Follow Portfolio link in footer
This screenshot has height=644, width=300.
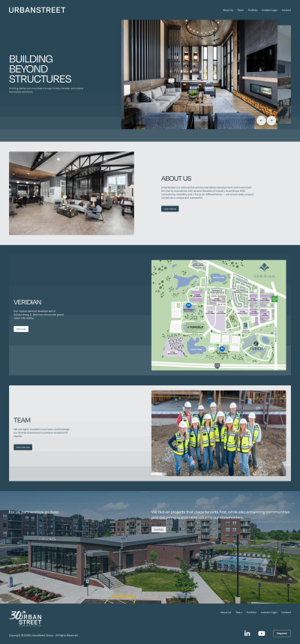251,613
